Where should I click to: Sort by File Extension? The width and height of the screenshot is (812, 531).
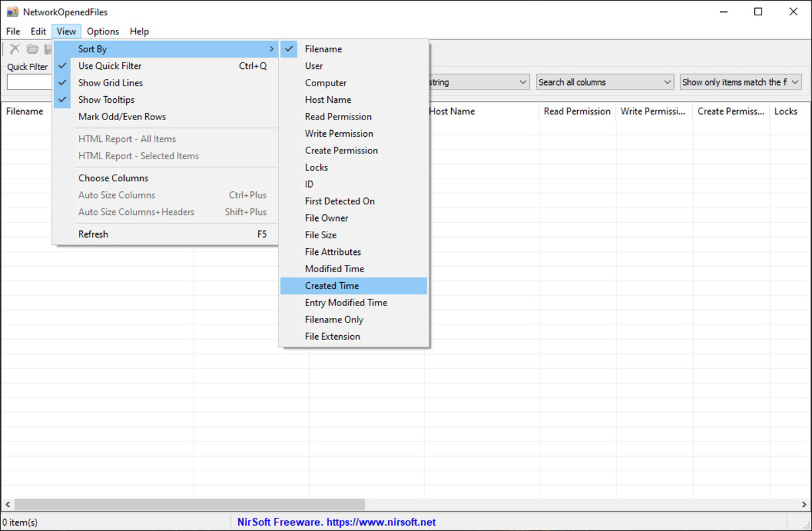[x=354, y=337]
